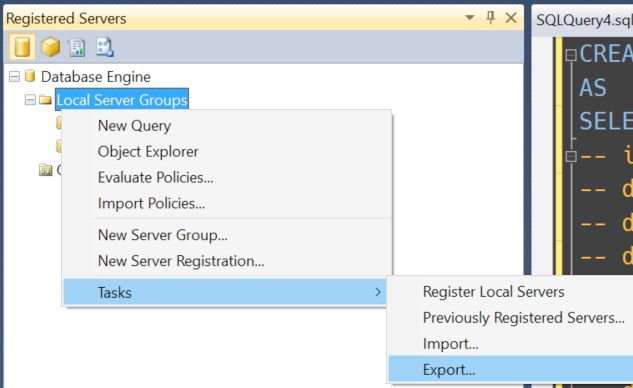
Task: Select the Local Server Groups folder
Action: pos(122,100)
